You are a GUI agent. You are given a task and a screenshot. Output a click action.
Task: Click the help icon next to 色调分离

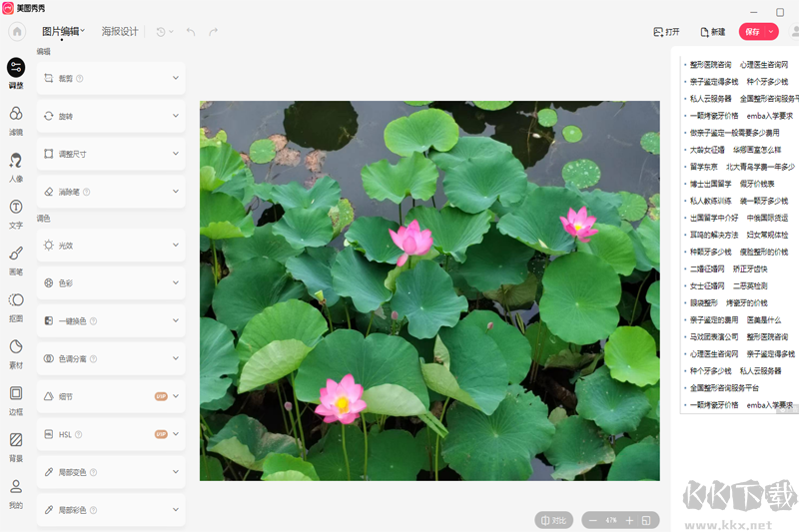pyautogui.click(x=93, y=359)
